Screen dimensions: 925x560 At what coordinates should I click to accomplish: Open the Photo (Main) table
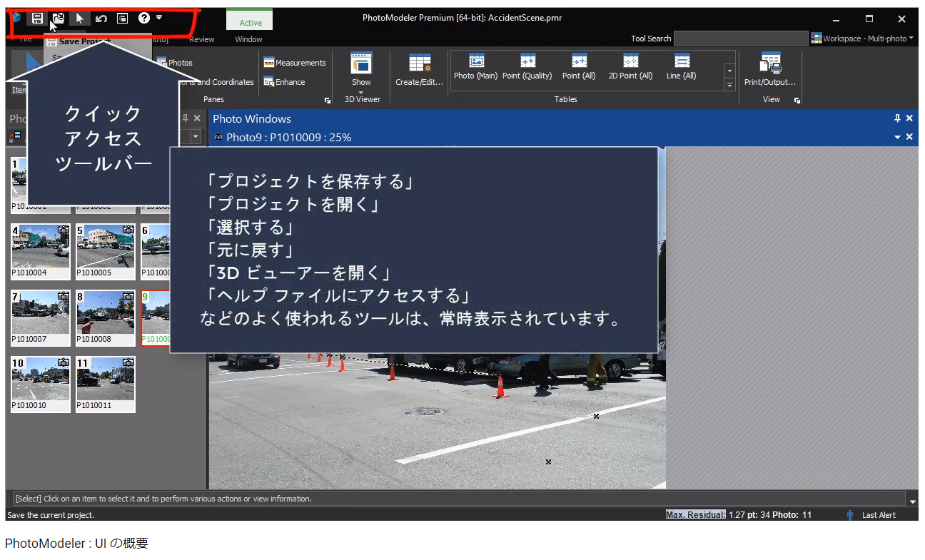(475, 68)
